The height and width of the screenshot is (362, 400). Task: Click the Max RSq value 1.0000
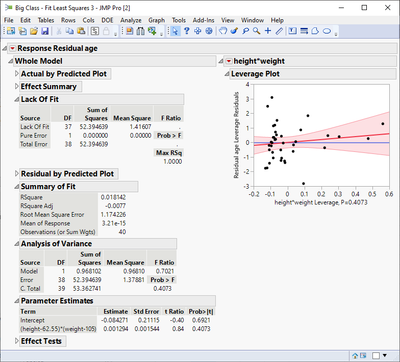[173, 161]
